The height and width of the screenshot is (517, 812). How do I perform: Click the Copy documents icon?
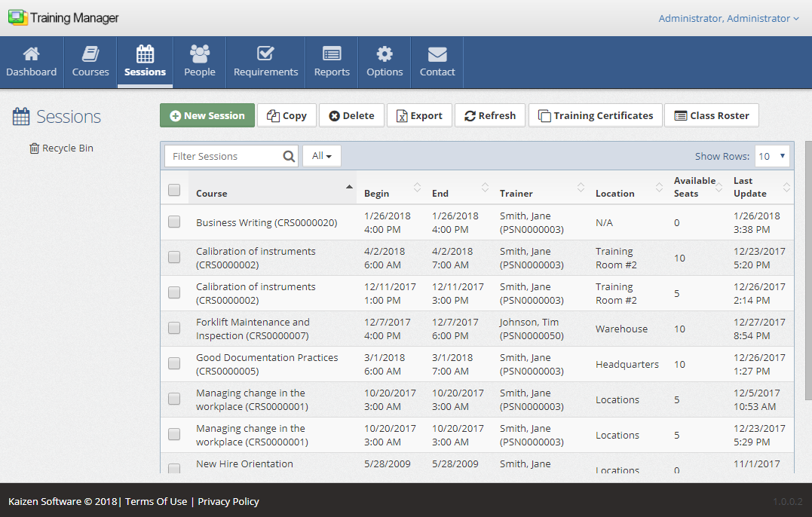click(273, 116)
